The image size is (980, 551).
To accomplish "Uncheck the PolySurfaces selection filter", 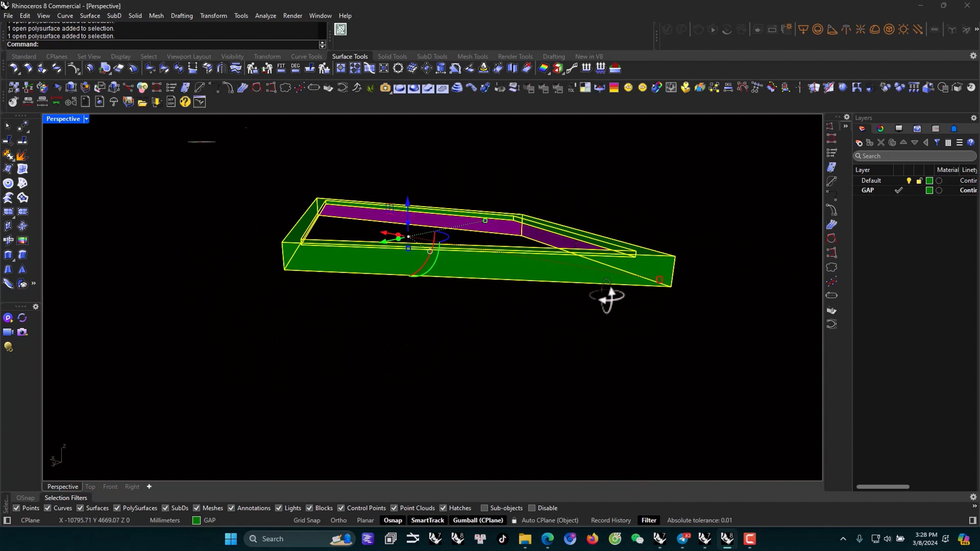I will 117,508.
